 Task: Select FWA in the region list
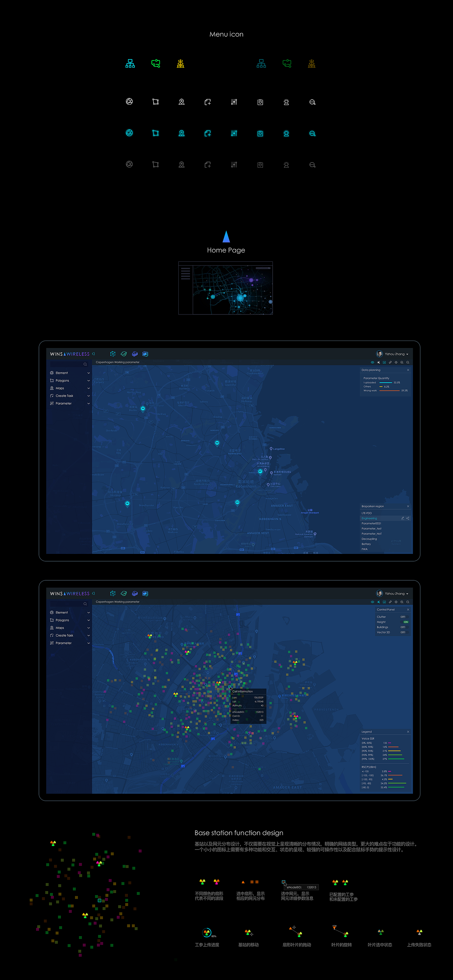(x=365, y=549)
